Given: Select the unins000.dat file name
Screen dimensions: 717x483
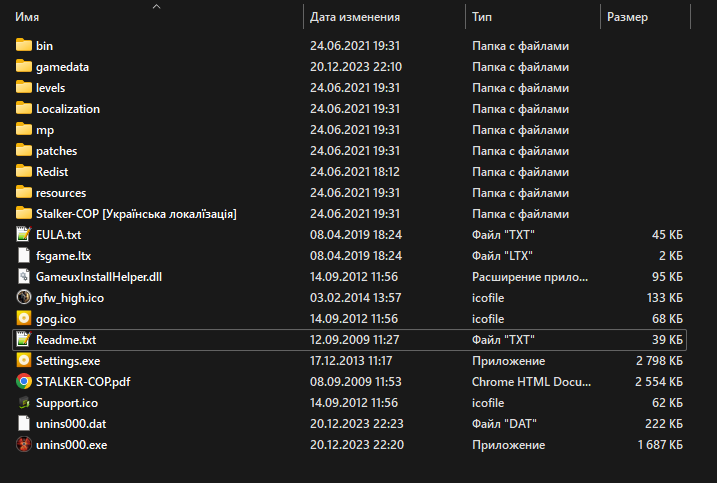Looking at the screenshot, I should (70, 423).
